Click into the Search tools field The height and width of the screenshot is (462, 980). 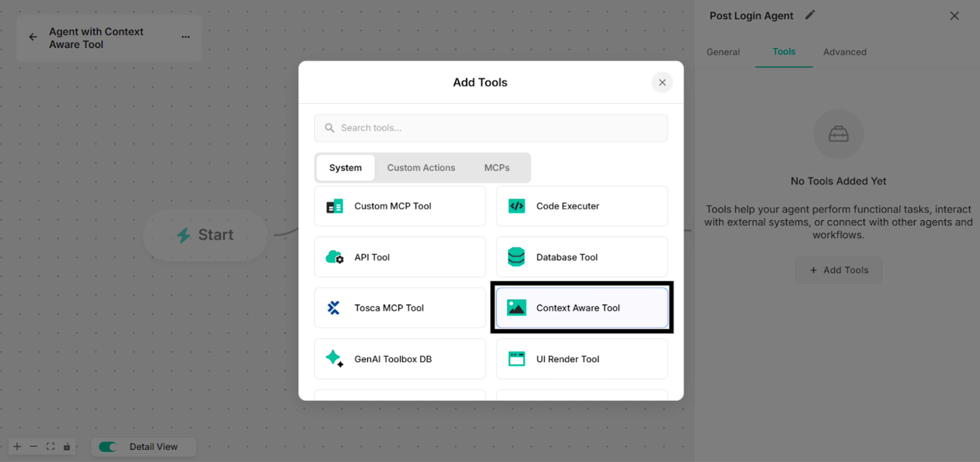pos(491,128)
